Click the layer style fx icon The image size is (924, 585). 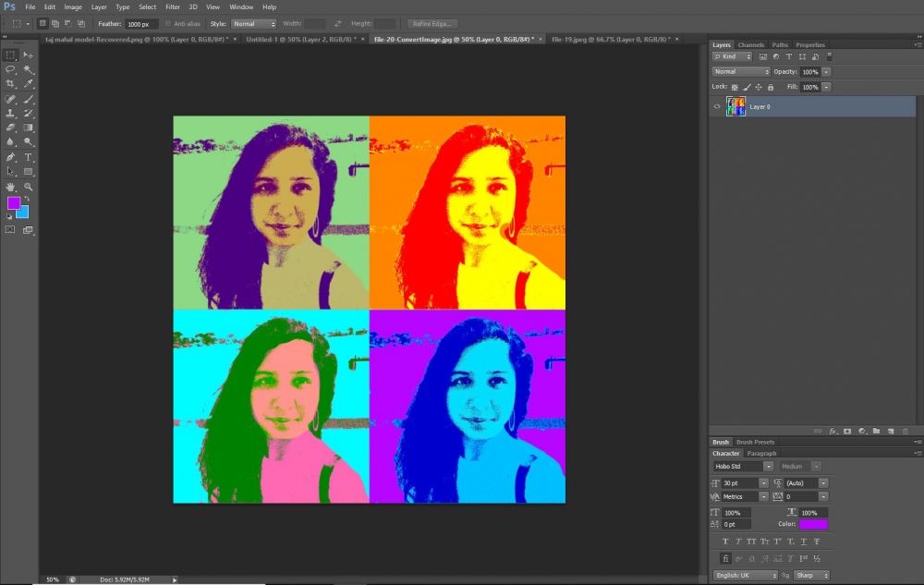click(x=833, y=431)
